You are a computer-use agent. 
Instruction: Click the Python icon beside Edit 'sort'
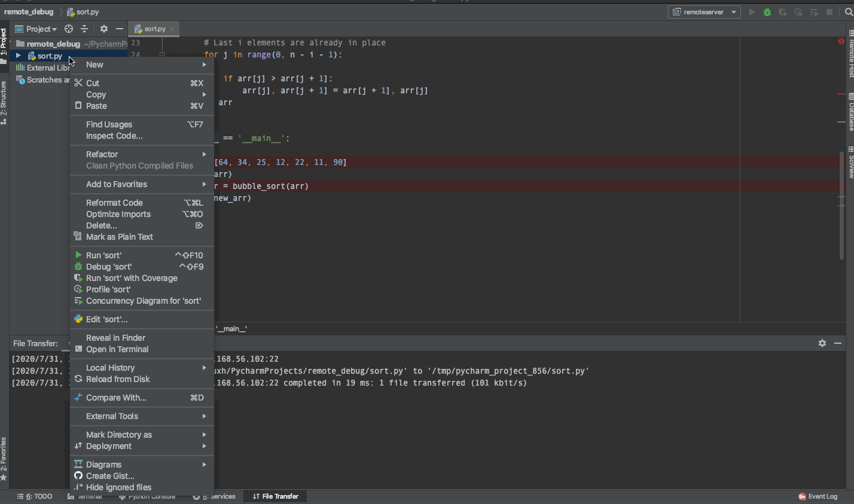pyautogui.click(x=78, y=319)
